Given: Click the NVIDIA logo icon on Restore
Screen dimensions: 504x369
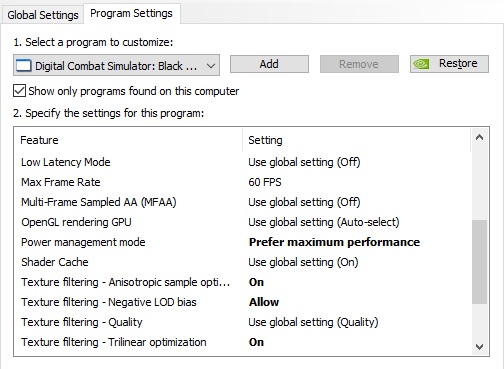Looking at the screenshot, I should [x=421, y=64].
